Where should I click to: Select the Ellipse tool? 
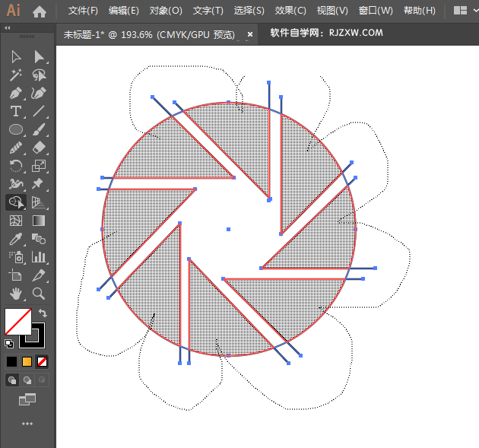coord(16,129)
